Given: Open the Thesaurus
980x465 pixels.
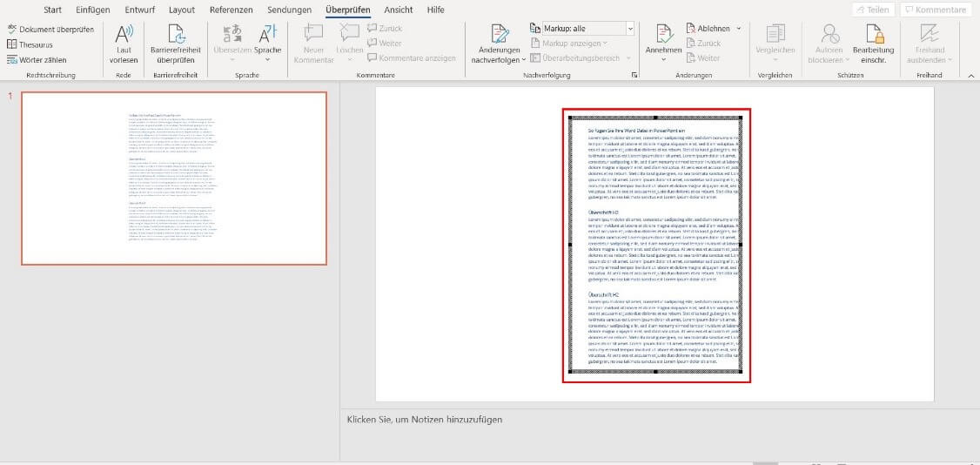Looking at the screenshot, I should pos(30,45).
